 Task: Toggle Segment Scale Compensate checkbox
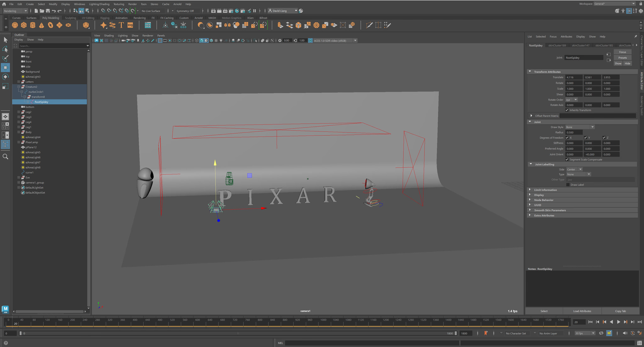pyautogui.click(x=567, y=160)
